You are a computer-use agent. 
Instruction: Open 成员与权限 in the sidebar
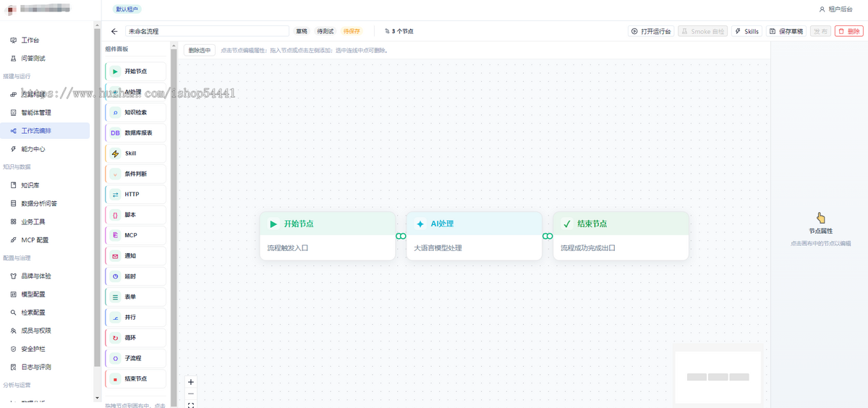pyautogui.click(x=45, y=331)
